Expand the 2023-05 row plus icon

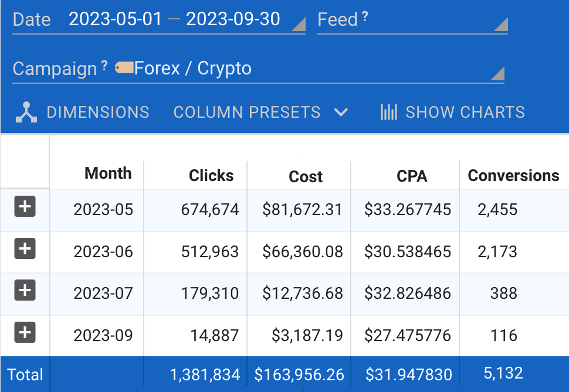(25, 207)
